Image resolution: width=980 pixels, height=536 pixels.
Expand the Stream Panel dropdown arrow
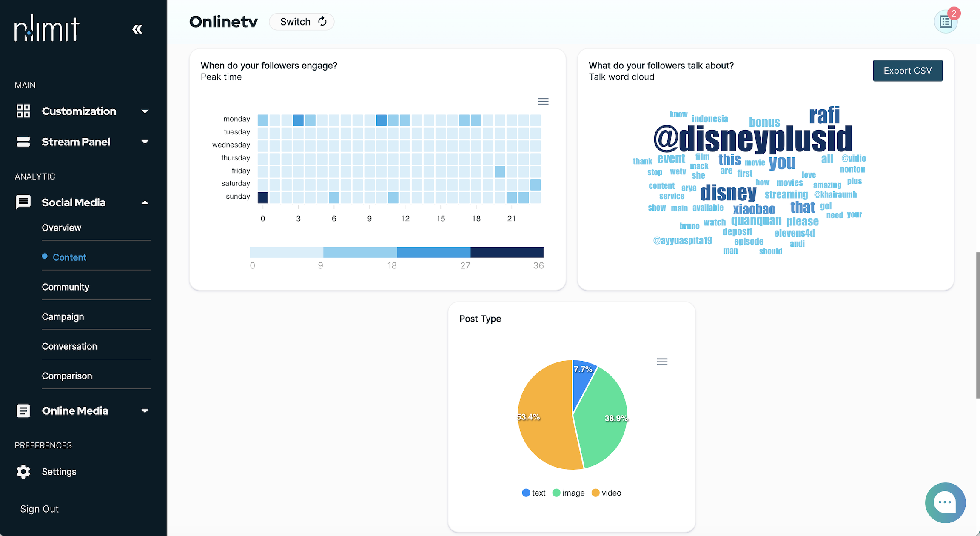(145, 142)
